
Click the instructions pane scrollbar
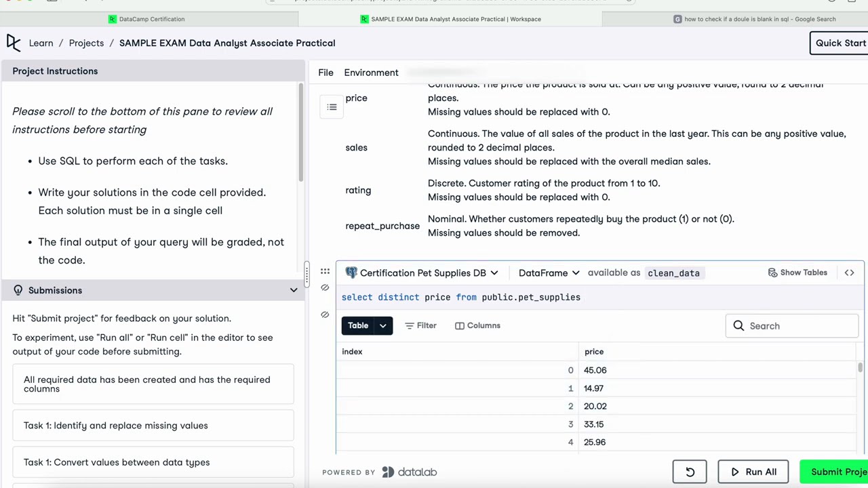(x=301, y=132)
